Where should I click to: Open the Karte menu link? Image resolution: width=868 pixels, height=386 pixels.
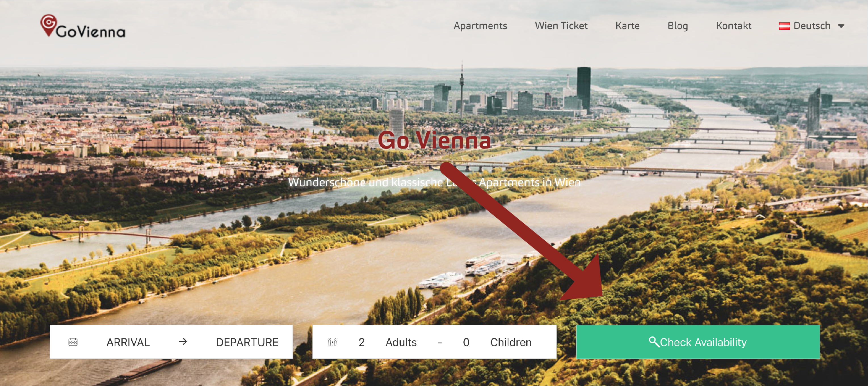(627, 26)
